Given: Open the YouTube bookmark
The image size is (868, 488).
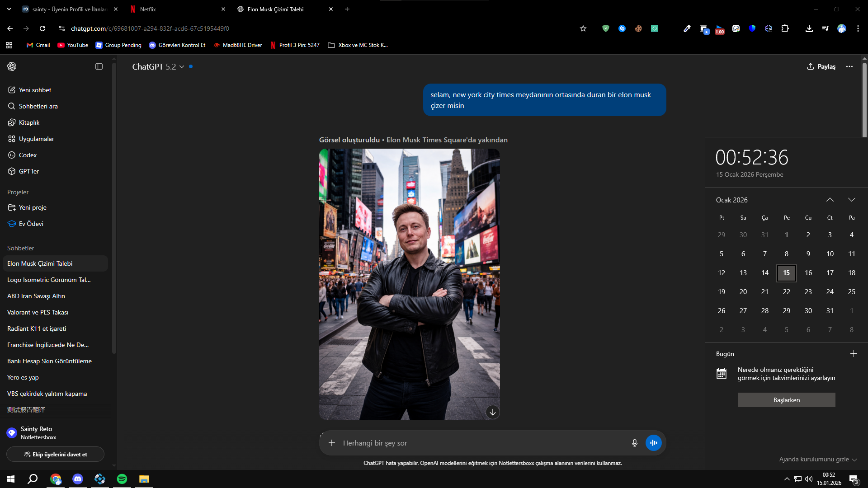Looking at the screenshot, I should (73, 45).
